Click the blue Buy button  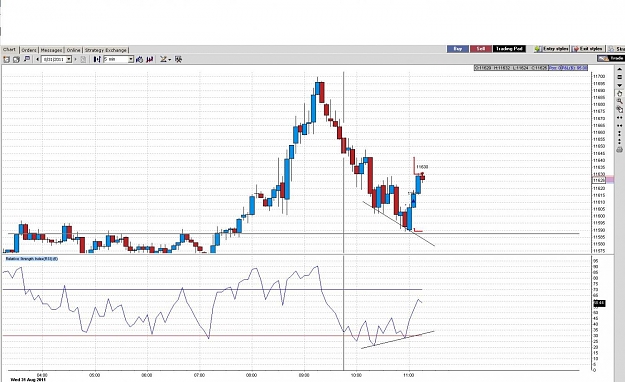[x=458, y=49]
